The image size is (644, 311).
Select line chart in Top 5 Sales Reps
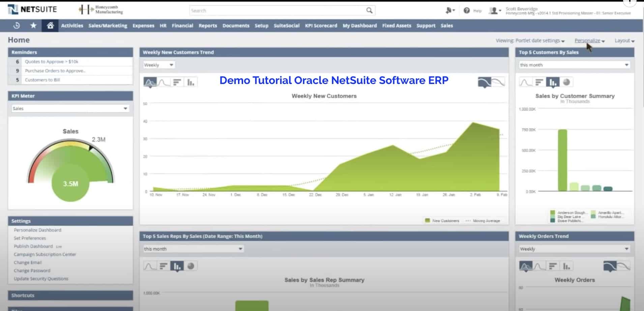coord(150,266)
